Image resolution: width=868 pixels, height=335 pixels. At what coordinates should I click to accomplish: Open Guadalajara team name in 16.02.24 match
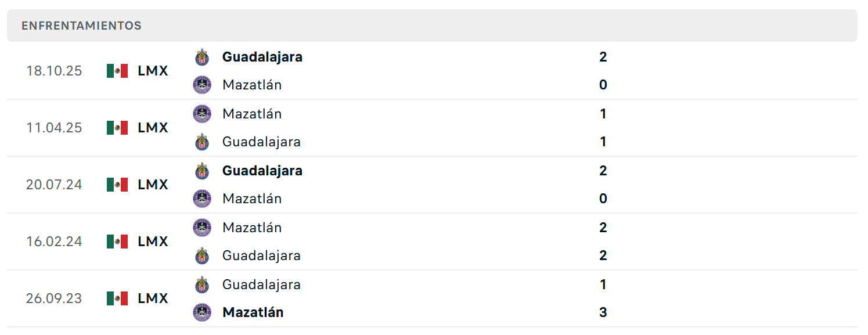tap(261, 255)
